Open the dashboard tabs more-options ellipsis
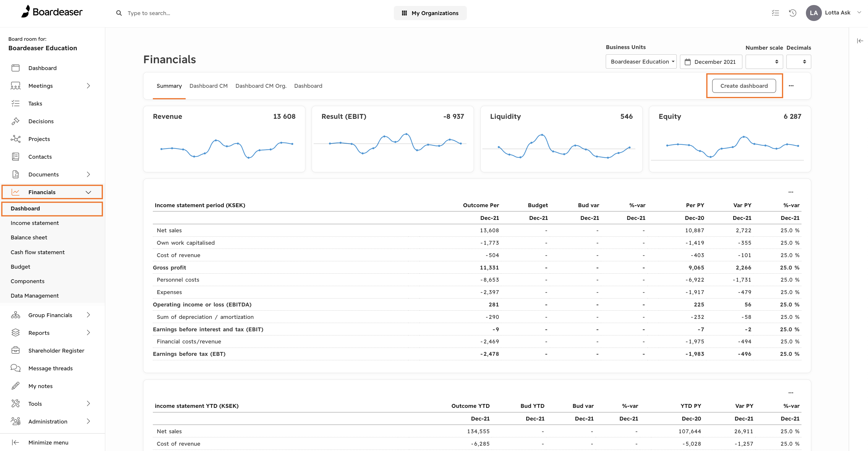Image resolution: width=868 pixels, height=451 pixels. tap(791, 86)
